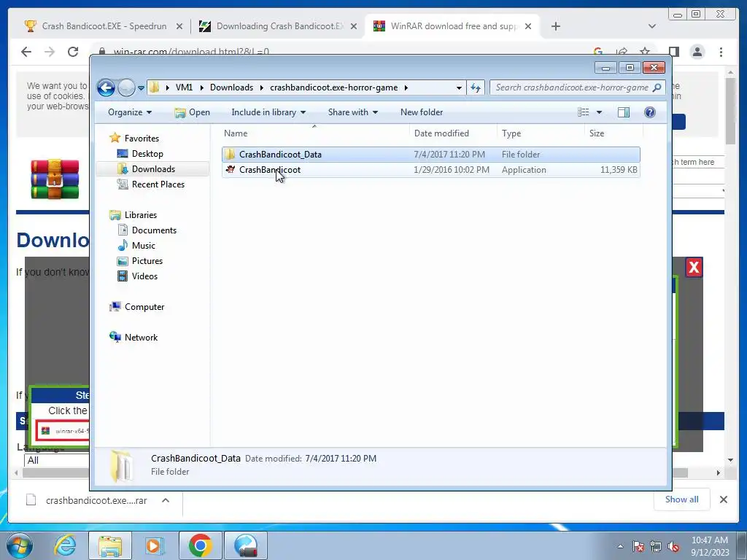The width and height of the screenshot is (747, 560).
Task: Close the red X overlay on the web page
Action: (694, 267)
